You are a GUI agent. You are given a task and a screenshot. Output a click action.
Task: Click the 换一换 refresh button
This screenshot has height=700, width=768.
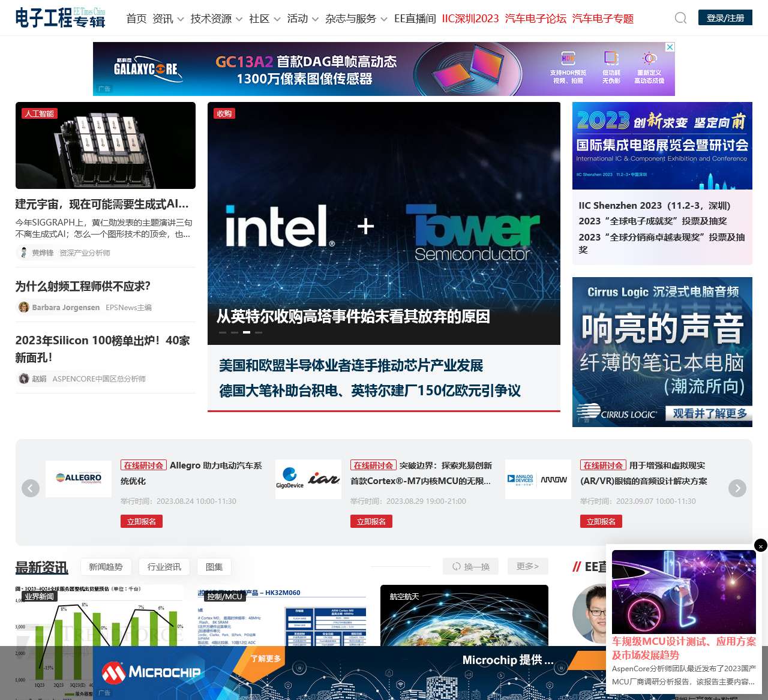471,566
